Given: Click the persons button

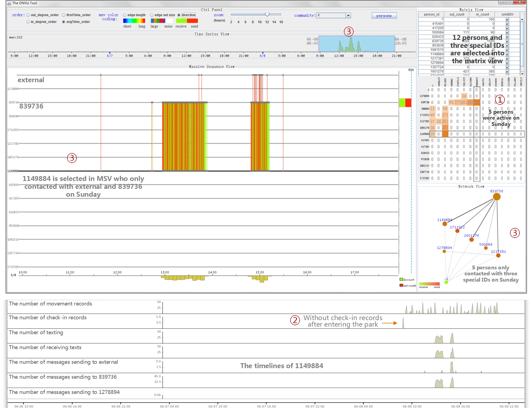Looking at the screenshot, I should (x=384, y=16).
